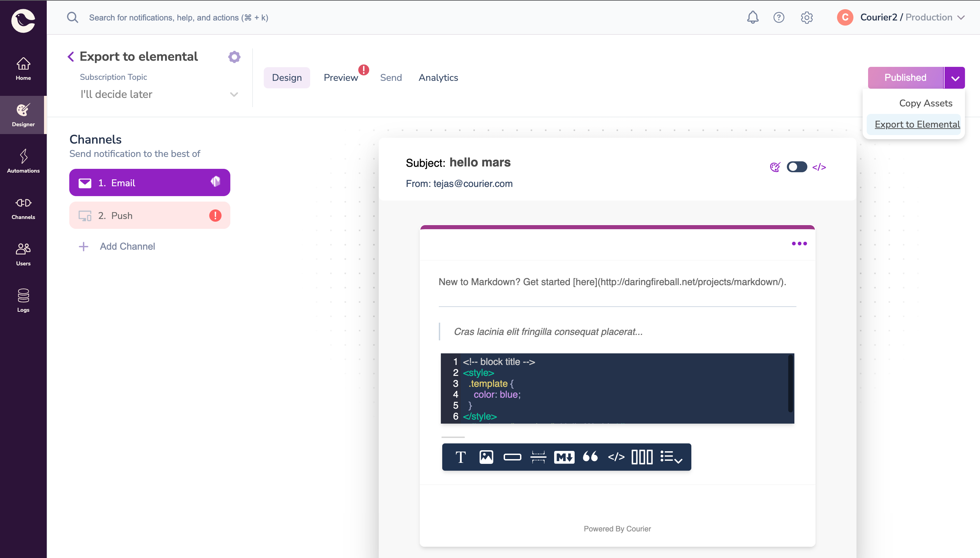Toggle the email preview dark mode switch
Viewport: 980px width, 558px height.
[x=796, y=167]
